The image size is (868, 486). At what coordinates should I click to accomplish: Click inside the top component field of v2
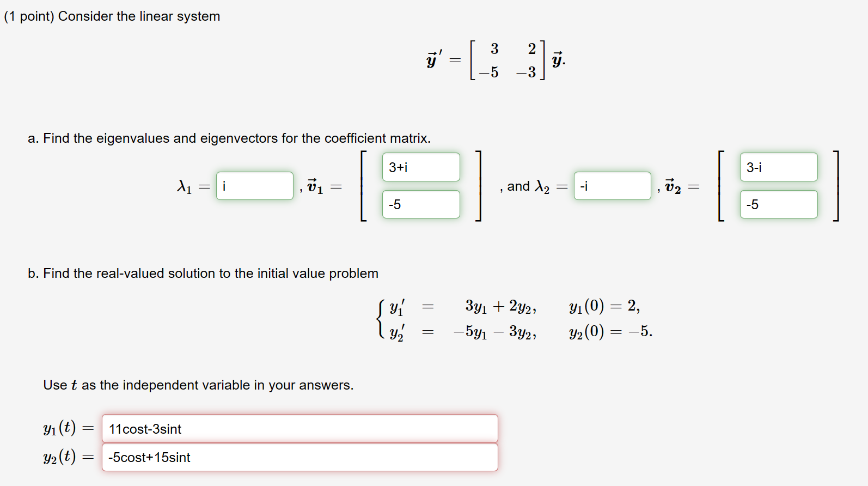tap(778, 167)
